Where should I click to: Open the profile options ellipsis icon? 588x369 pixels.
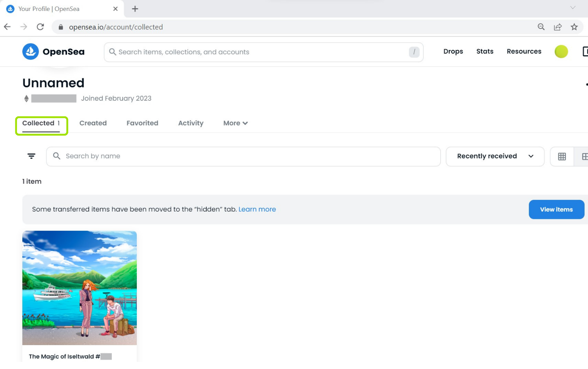586,84
